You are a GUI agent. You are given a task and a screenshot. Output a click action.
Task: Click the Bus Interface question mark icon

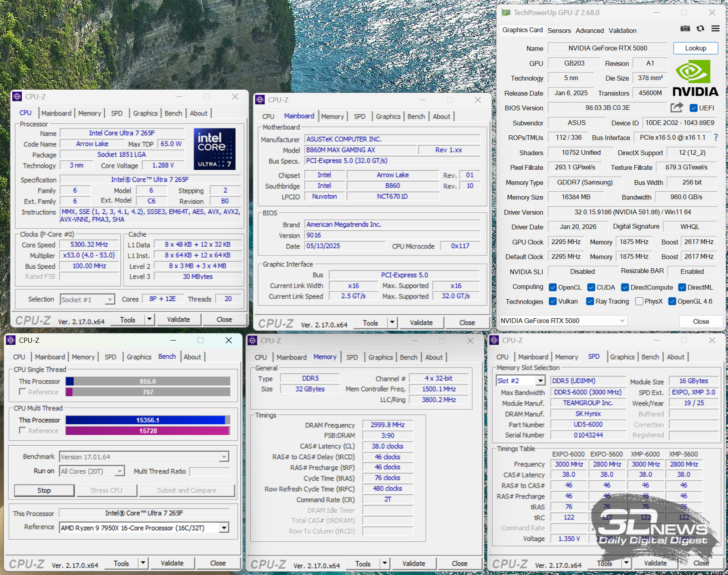coord(716,137)
